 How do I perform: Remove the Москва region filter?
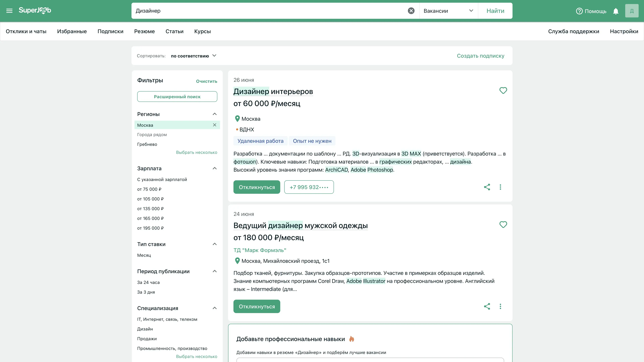(214, 125)
